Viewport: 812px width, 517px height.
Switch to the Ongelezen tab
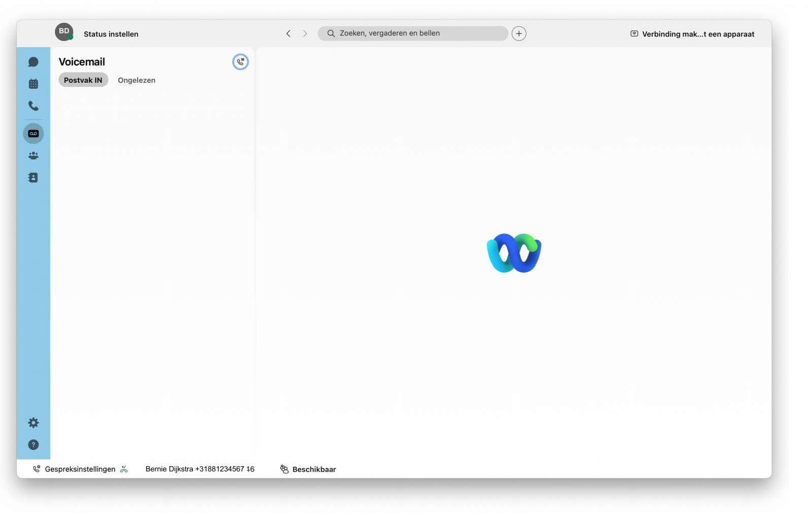(x=137, y=80)
